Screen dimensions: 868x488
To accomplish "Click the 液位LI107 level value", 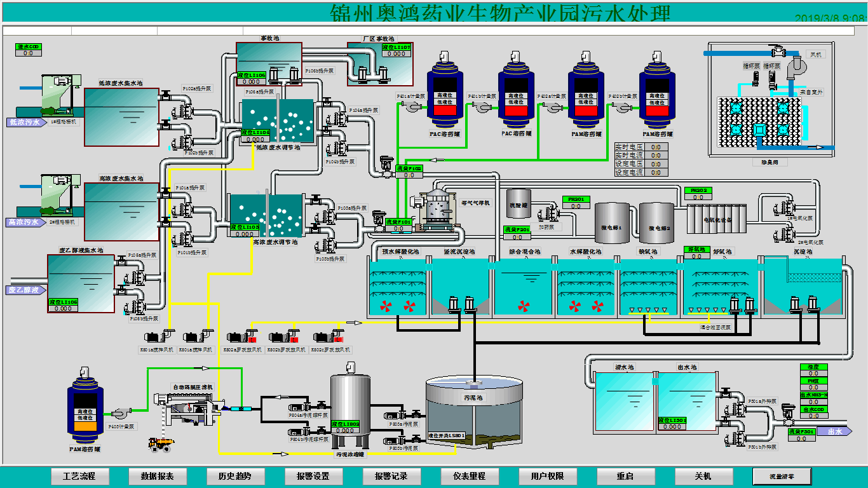I will [396, 54].
